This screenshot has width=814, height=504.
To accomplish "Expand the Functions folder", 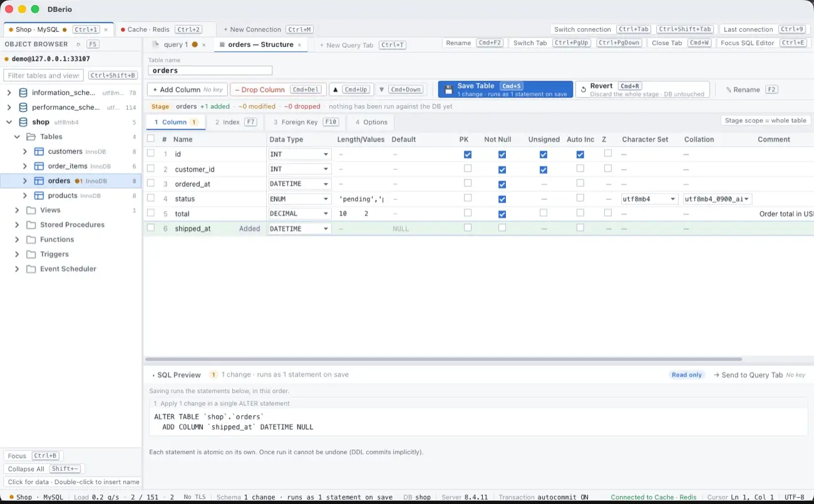I will (x=17, y=240).
